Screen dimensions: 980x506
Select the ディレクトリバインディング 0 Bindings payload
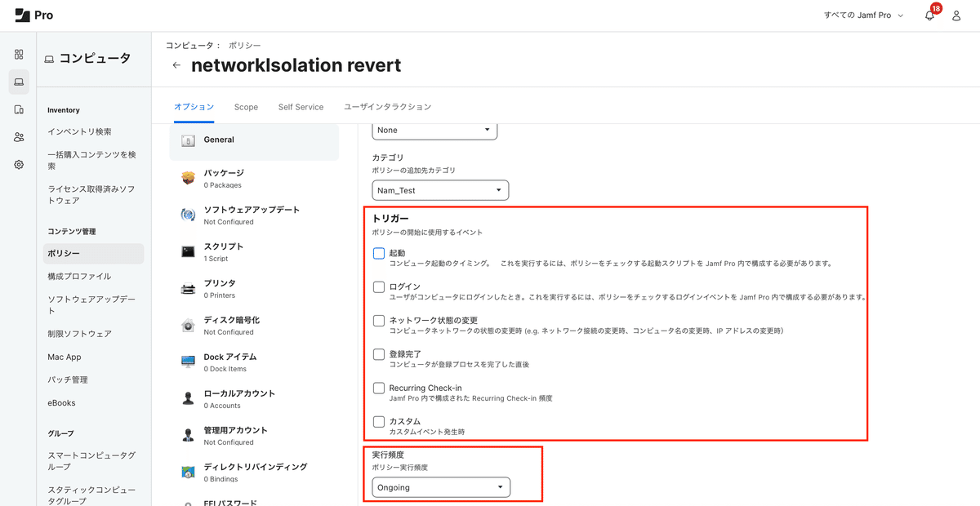tap(253, 472)
